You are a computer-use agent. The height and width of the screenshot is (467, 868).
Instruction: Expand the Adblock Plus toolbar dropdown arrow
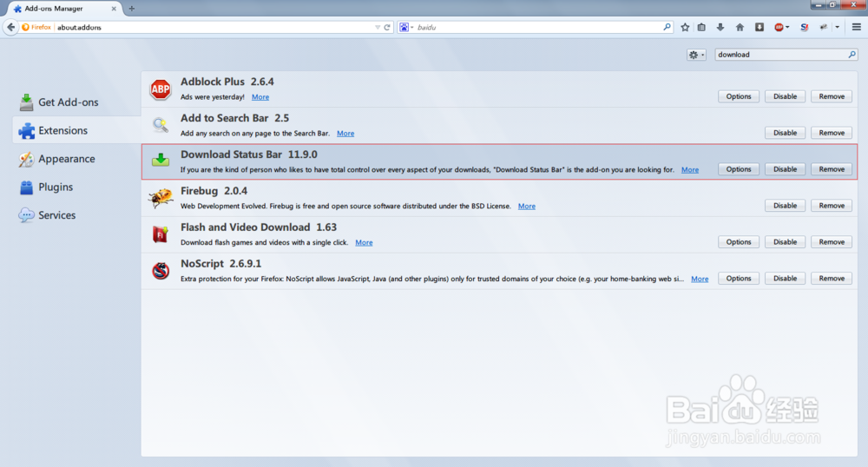point(787,27)
